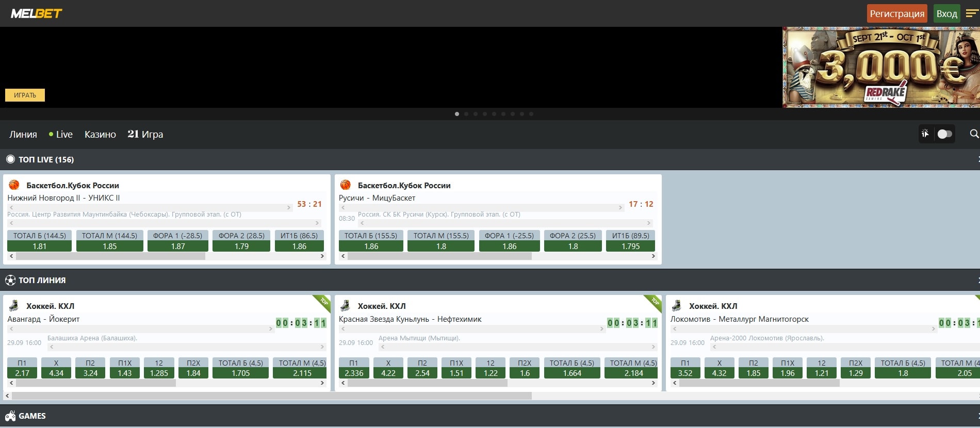Click hockey icon for Авангард - Йокерит
Viewport: 980px width, 428px height.
[x=14, y=306]
